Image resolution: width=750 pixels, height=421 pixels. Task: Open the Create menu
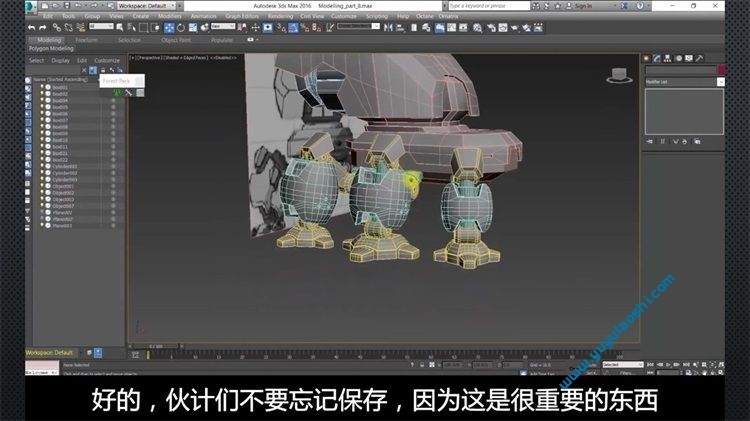tap(141, 16)
